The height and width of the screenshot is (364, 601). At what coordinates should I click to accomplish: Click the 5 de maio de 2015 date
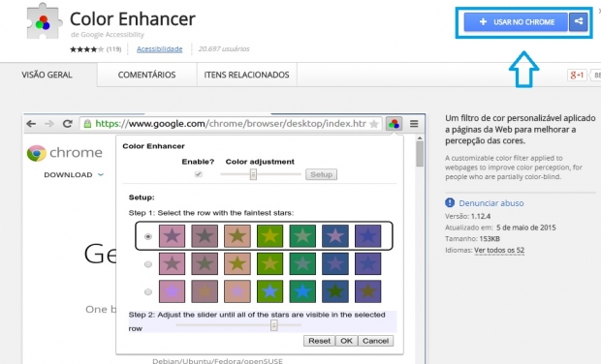point(525,227)
